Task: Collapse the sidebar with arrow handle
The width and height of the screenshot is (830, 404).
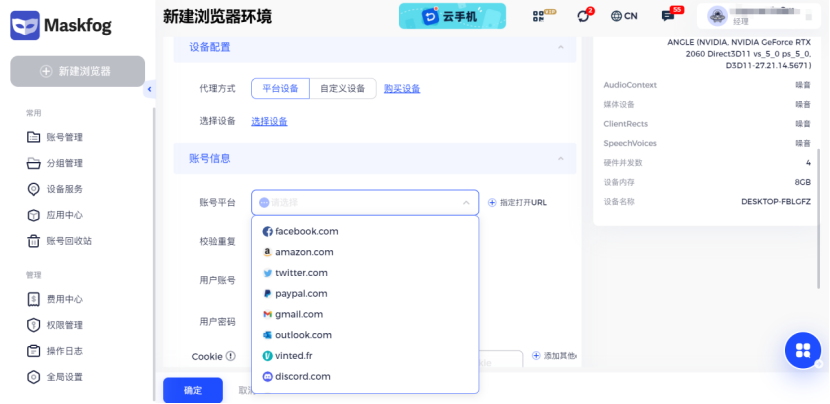Action: [149, 89]
